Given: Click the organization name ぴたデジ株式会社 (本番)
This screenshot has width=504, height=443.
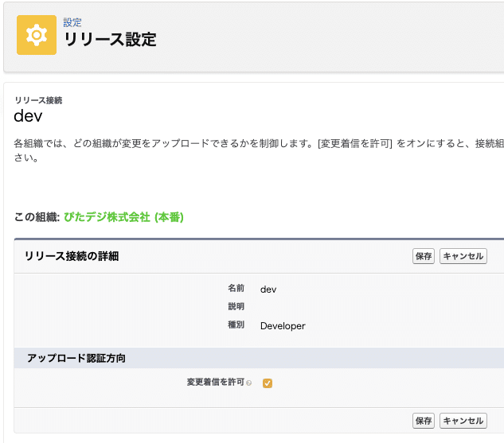Looking at the screenshot, I should (123, 217).
